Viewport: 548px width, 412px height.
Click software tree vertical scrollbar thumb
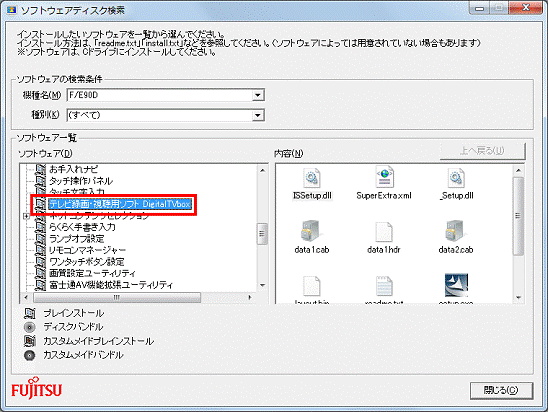tap(262, 234)
